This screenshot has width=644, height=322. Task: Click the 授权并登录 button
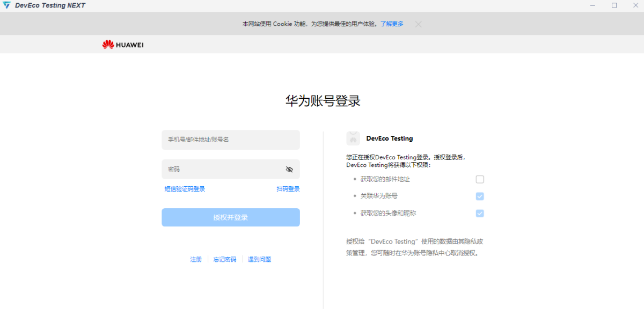coord(231,217)
